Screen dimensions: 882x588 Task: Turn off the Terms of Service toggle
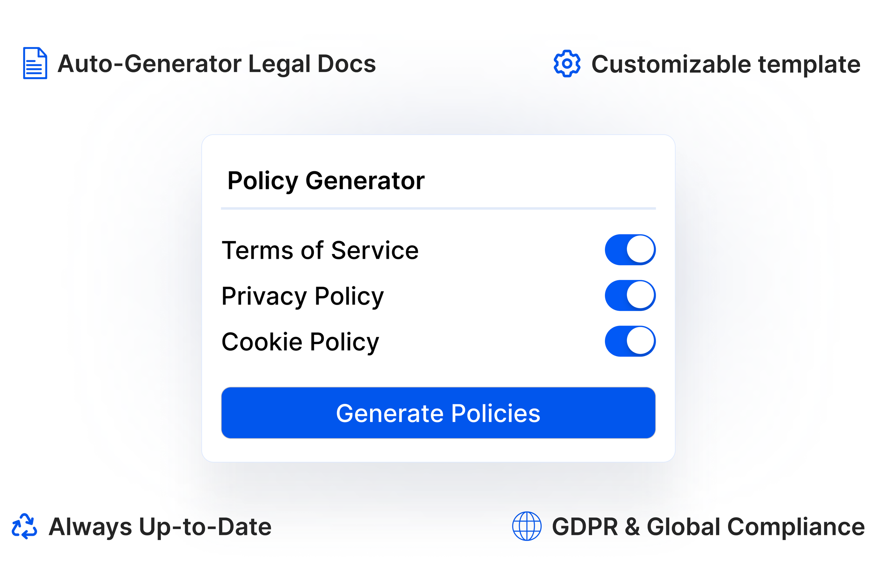click(x=630, y=250)
